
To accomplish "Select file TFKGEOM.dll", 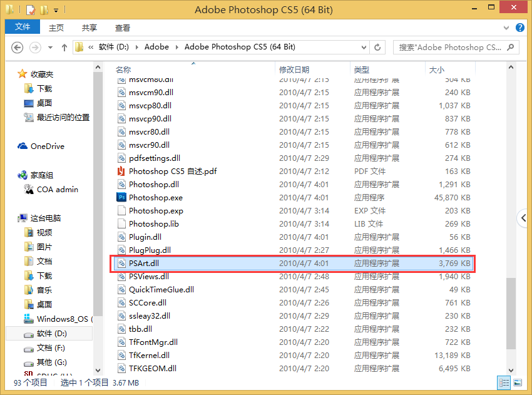I will pos(153,368).
